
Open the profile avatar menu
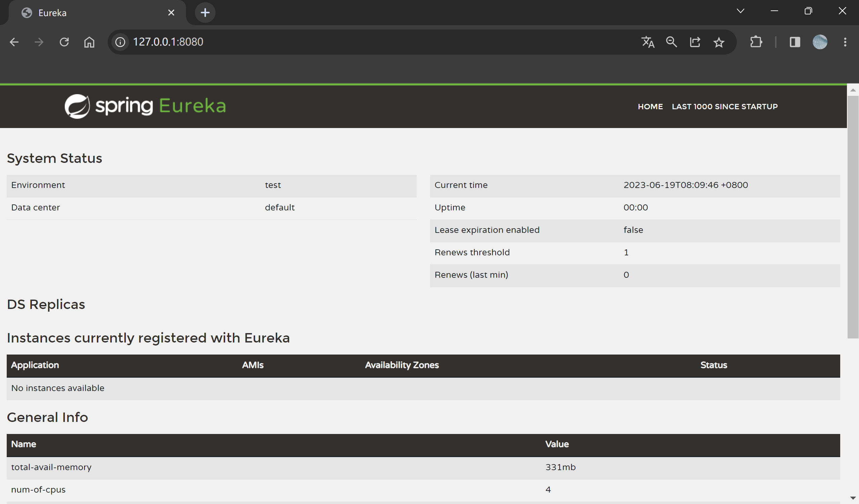click(x=820, y=42)
